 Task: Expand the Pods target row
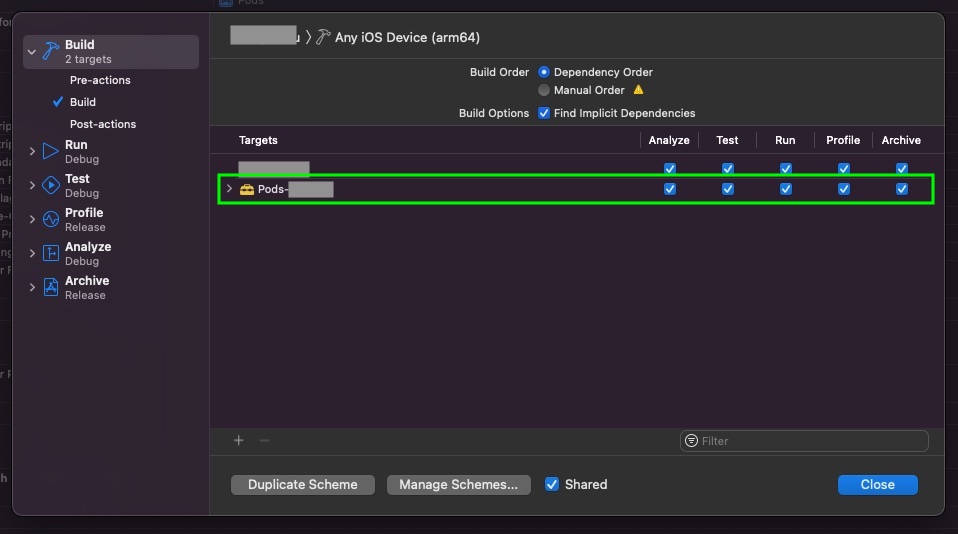pyautogui.click(x=229, y=189)
